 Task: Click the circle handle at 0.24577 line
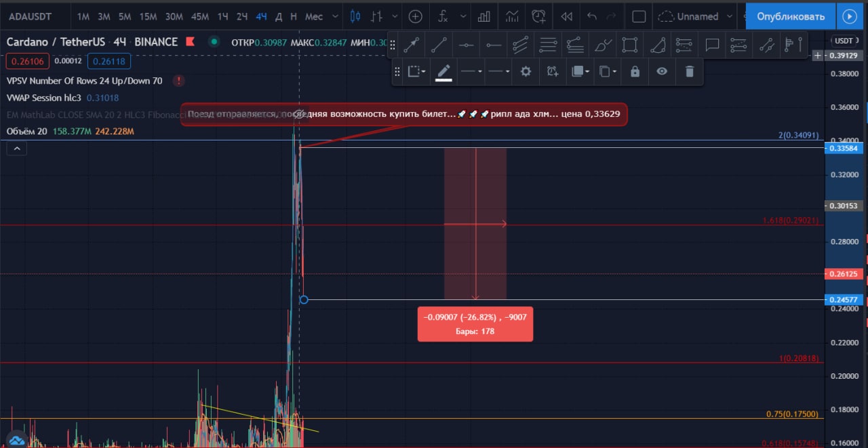[x=304, y=299]
